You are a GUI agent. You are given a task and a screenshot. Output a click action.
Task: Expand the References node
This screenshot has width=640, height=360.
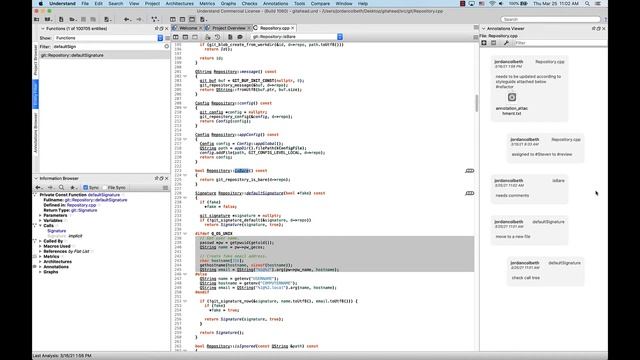pos(40,251)
